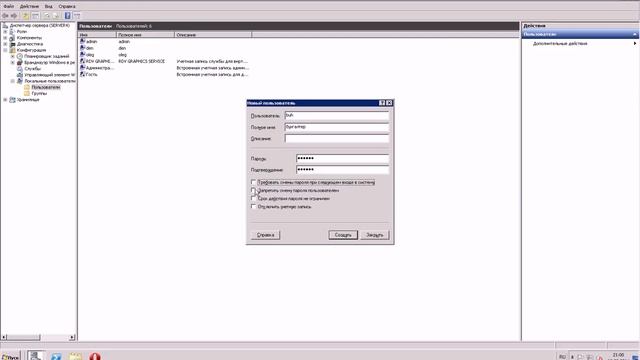
Task: Click the Гость user icon
Action: click(82, 74)
